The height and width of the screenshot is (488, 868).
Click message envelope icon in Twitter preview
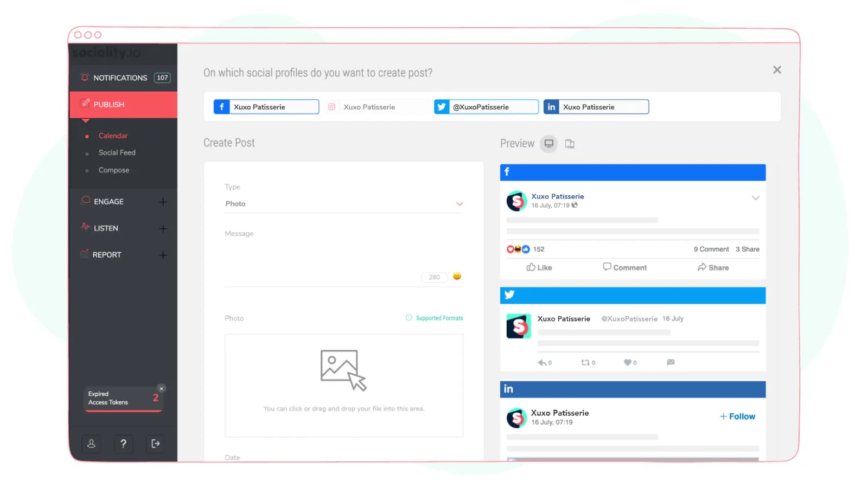pyautogui.click(x=671, y=362)
